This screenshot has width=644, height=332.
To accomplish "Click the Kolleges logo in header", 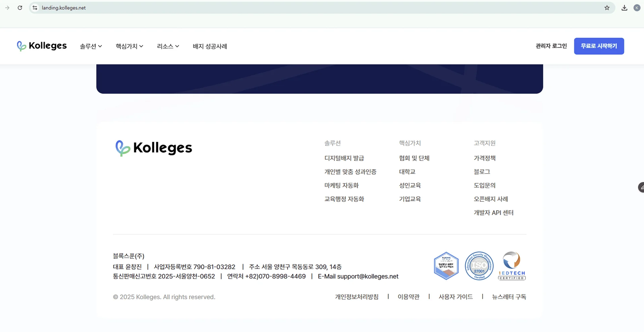I will click(42, 46).
